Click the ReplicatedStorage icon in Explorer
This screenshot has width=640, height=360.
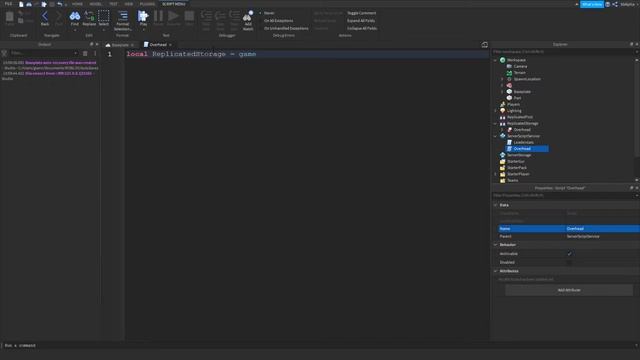[x=502, y=123]
